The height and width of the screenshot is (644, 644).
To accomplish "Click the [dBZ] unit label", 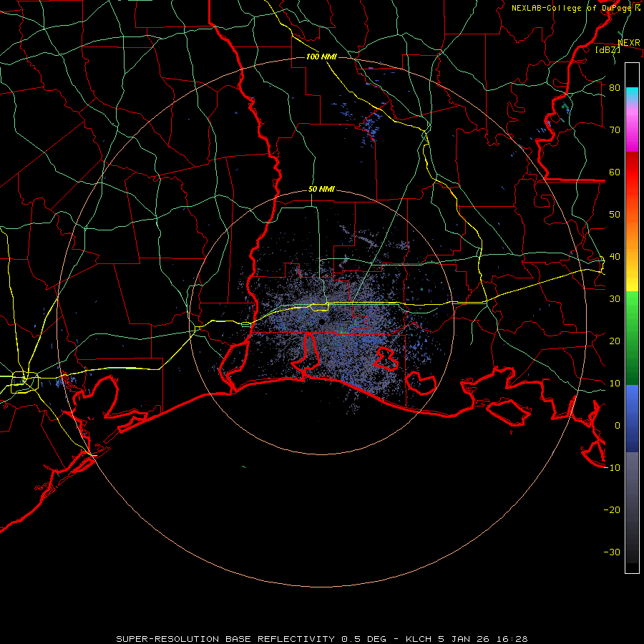I will click(x=608, y=49).
